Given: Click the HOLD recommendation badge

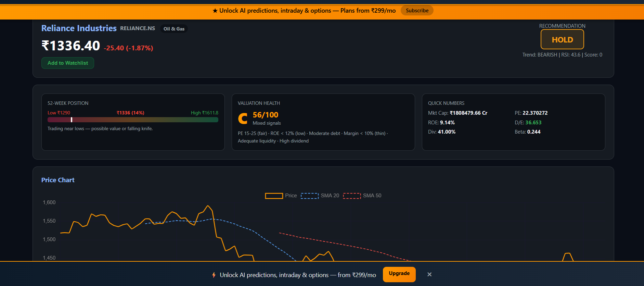Looking at the screenshot, I should point(562,39).
